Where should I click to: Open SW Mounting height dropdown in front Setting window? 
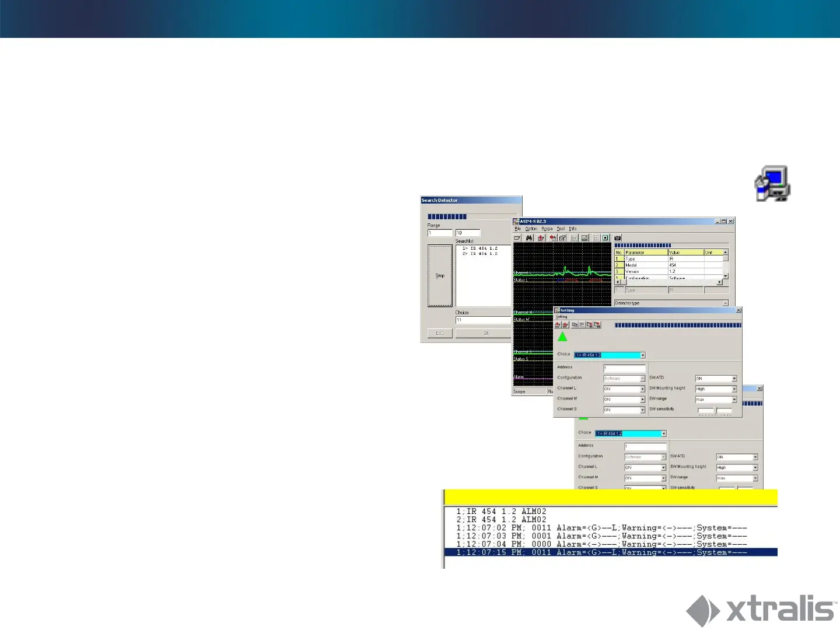pos(734,389)
